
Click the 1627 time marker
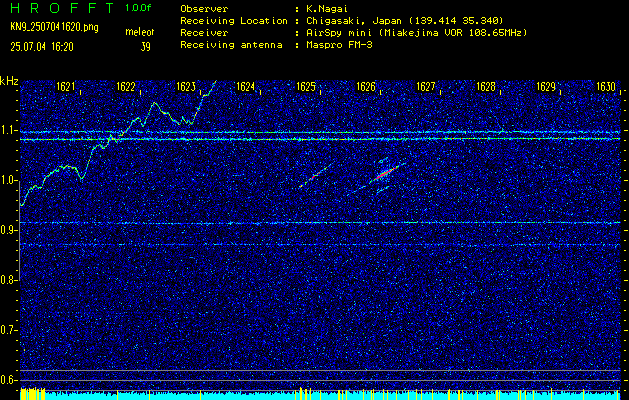[426, 86]
